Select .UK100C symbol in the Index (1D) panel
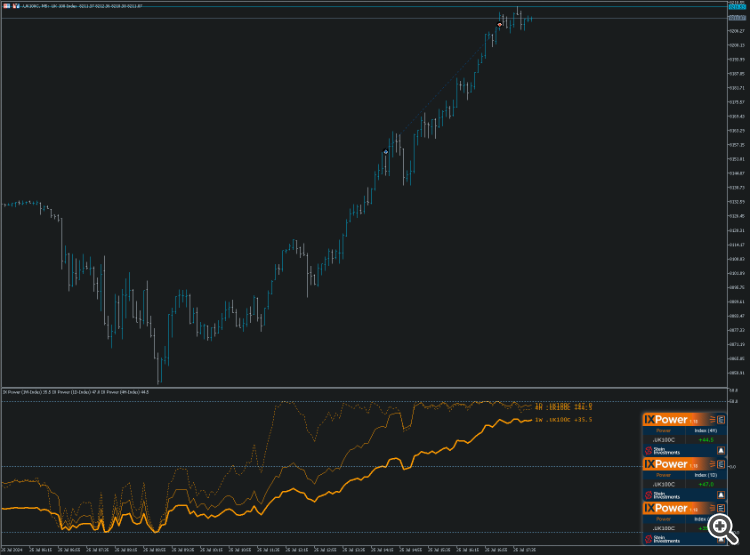 (x=663, y=484)
